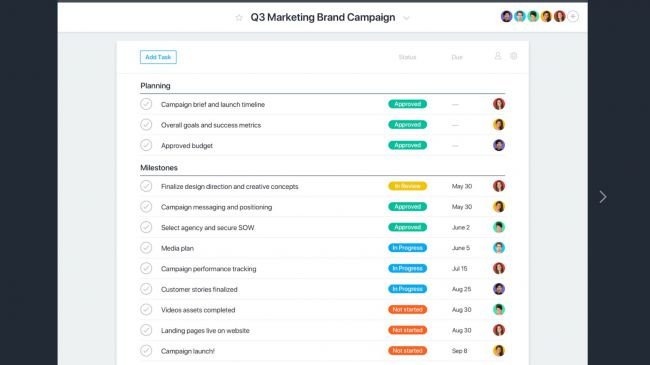Viewport: 650px width, 365px height.
Task: Mark Campaign performance tracking complete
Action: tap(146, 268)
